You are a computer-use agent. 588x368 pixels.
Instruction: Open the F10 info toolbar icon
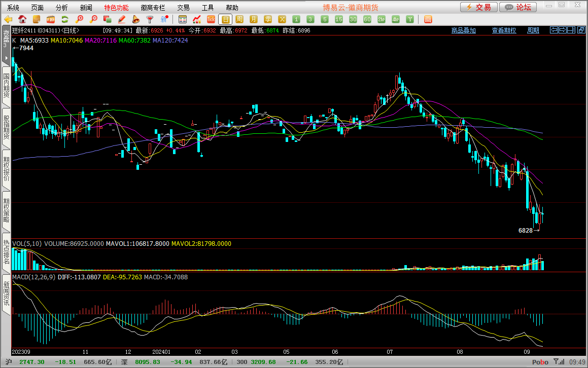[x=51, y=19]
